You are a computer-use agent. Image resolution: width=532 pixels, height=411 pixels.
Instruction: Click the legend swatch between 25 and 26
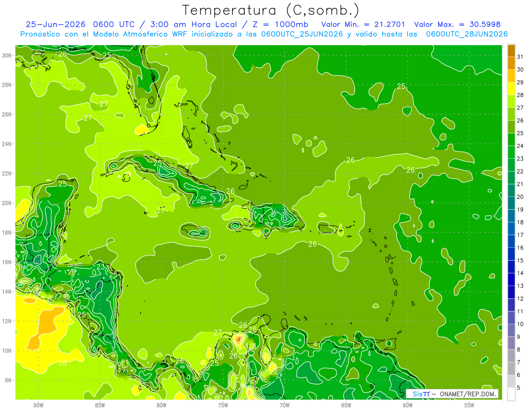(x=511, y=127)
